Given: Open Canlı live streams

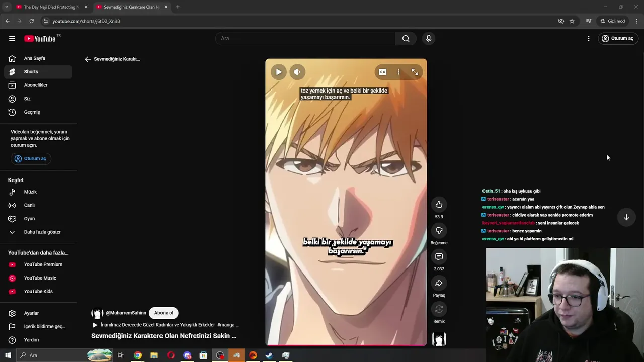Looking at the screenshot, I should coord(38,205).
